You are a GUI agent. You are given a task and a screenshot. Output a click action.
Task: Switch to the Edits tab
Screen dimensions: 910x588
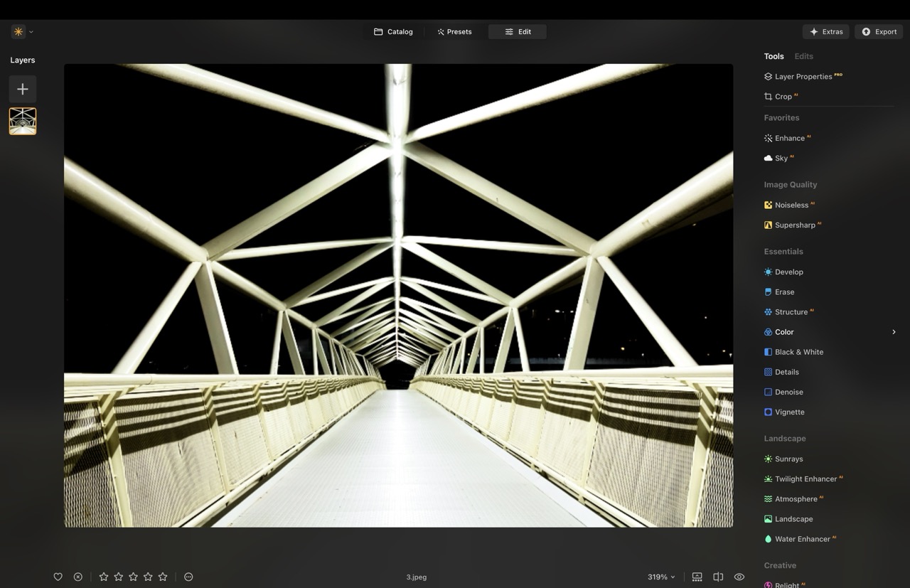pyautogui.click(x=803, y=56)
